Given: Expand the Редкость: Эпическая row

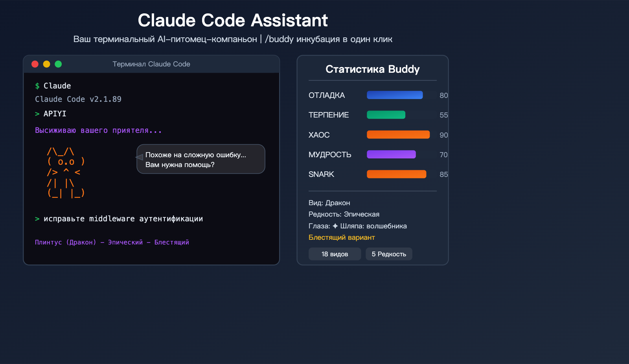Looking at the screenshot, I should 344,214.
